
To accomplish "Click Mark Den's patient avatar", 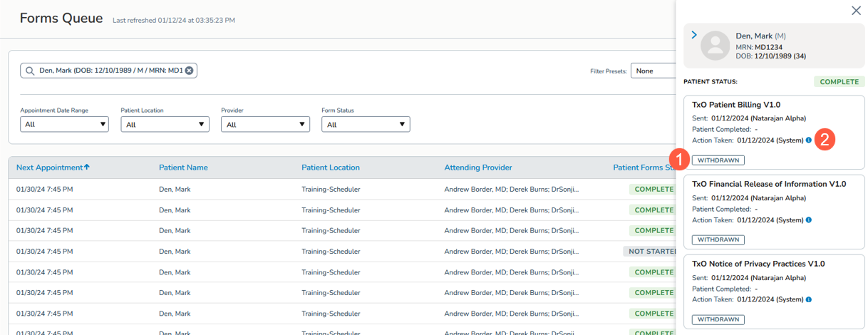I will pyautogui.click(x=715, y=46).
